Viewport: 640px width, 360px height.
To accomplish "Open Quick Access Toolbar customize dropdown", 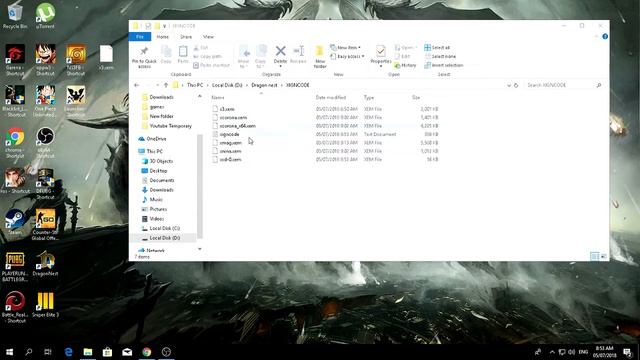I will click(x=165, y=26).
